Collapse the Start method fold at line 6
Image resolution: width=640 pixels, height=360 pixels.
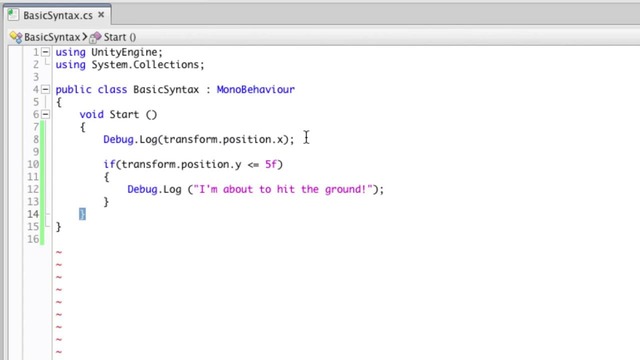click(46, 114)
